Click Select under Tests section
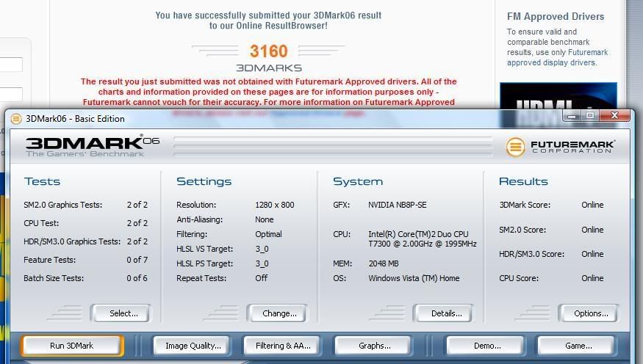The width and height of the screenshot is (643, 364). click(x=121, y=313)
